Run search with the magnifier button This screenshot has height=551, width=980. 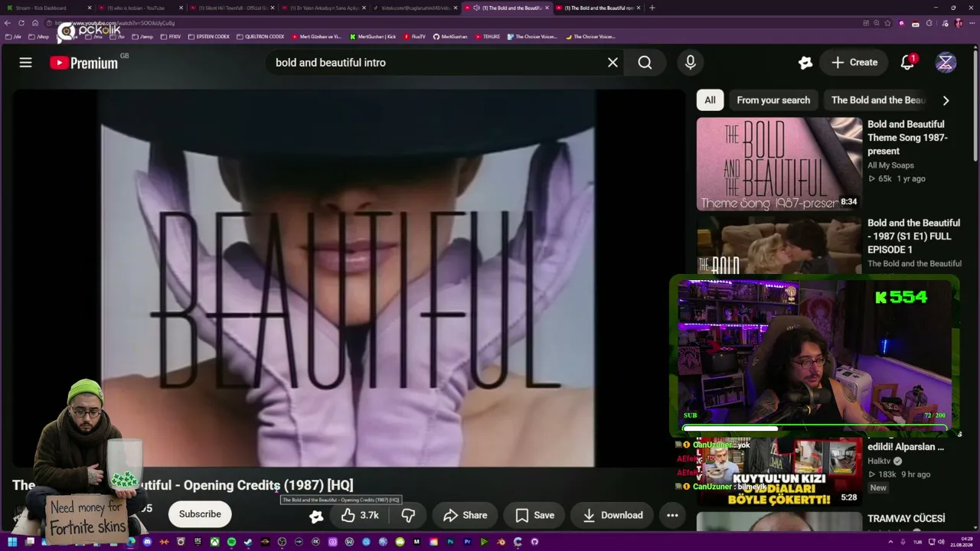point(645,63)
